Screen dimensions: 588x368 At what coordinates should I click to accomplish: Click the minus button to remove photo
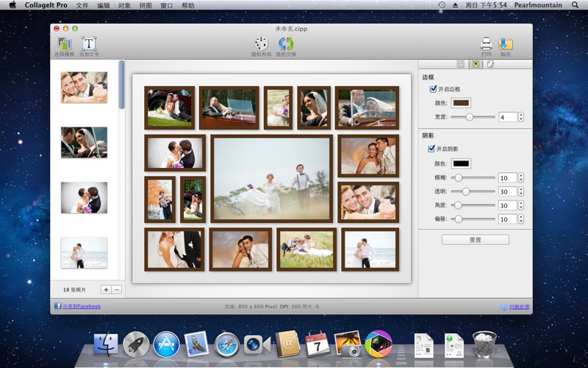[116, 290]
